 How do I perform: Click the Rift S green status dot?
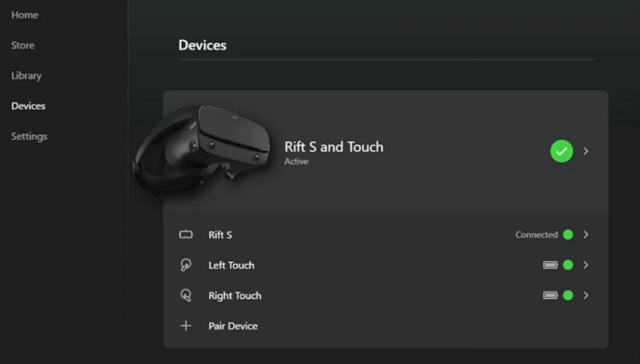(568, 234)
